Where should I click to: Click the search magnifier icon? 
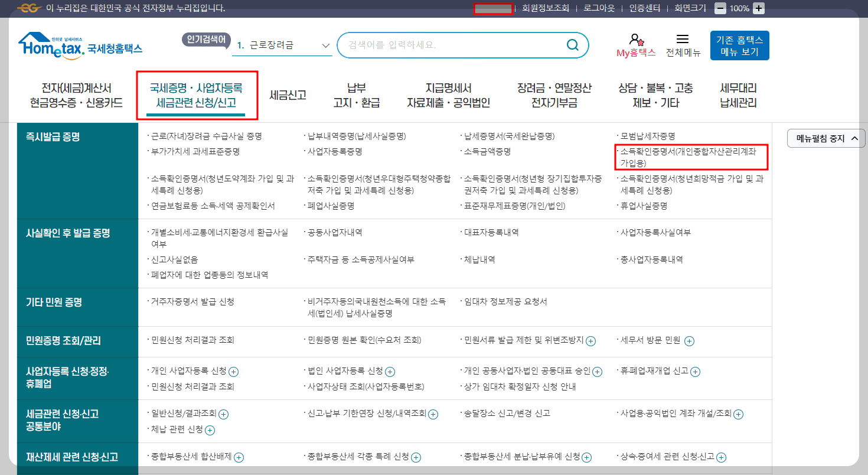[572, 44]
